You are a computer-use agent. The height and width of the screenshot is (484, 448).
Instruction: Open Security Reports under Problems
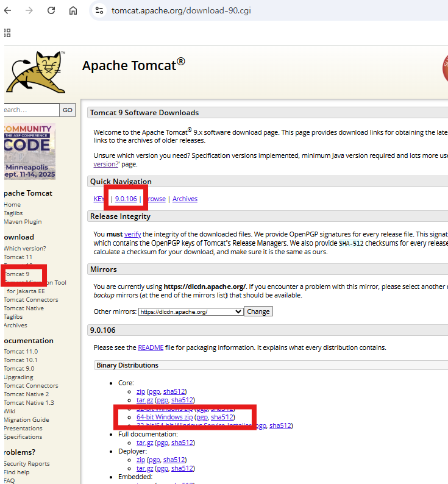[27, 464]
